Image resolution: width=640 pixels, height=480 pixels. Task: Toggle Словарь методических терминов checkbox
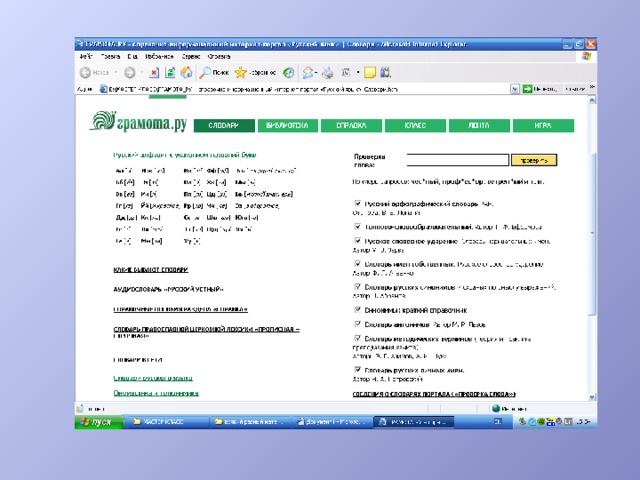pyautogui.click(x=358, y=338)
